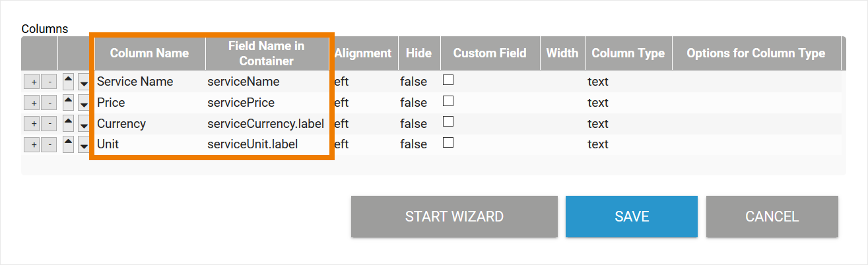Move the Price row down
The height and width of the screenshot is (265, 868).
[84, 104]
